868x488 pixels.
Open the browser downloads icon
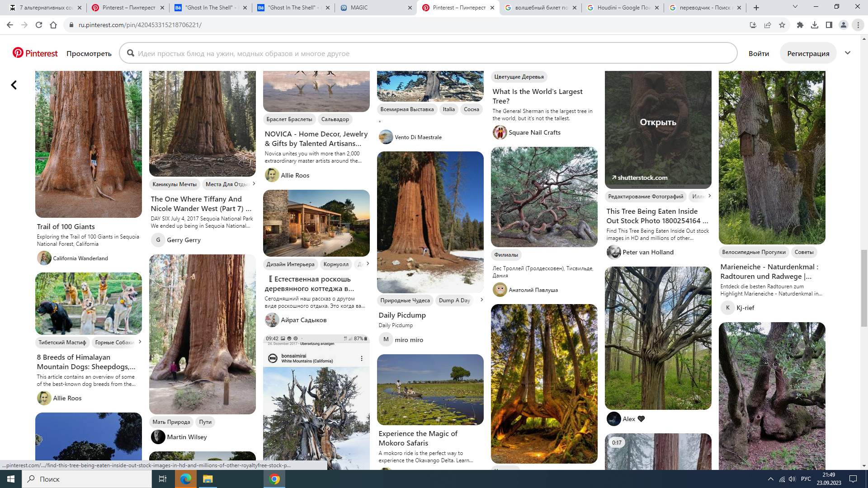pyautogui.click(x=815, y=25)
